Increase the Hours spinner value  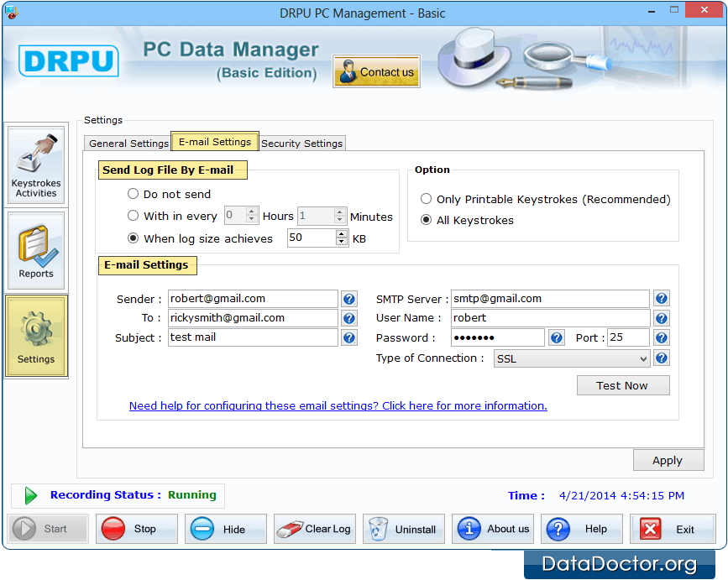[252, 212]
